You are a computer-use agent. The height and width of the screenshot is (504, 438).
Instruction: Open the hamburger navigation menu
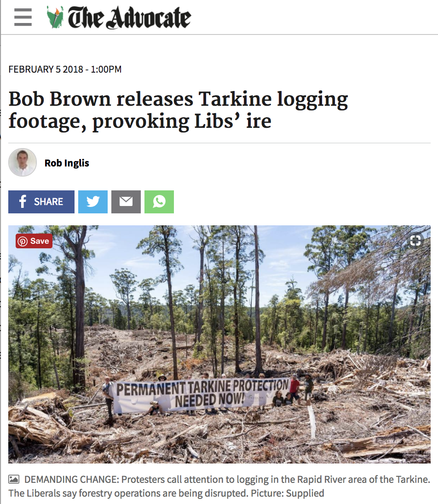point(23,17)
